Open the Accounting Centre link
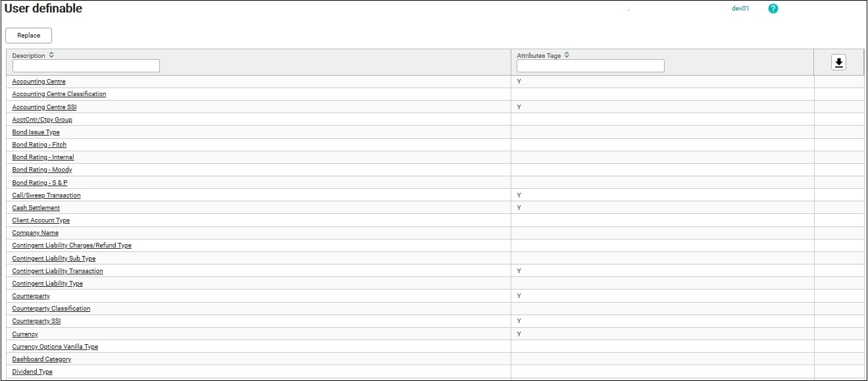868x381 pixels. 39,82
